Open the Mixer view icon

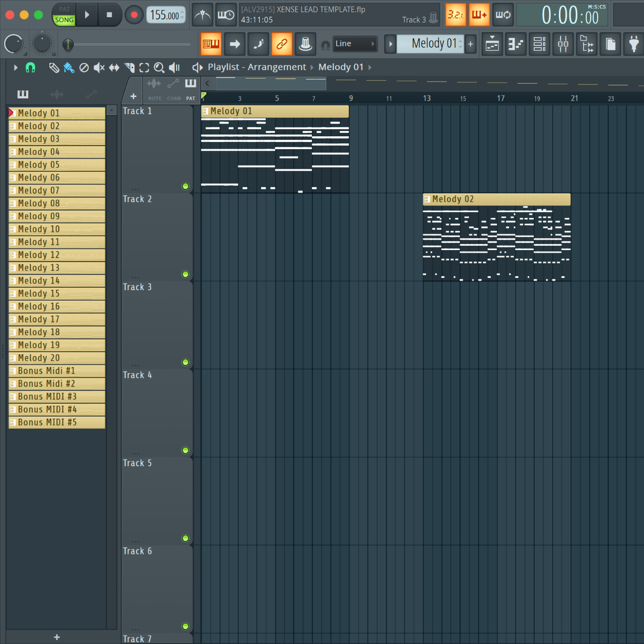(563, 44)
